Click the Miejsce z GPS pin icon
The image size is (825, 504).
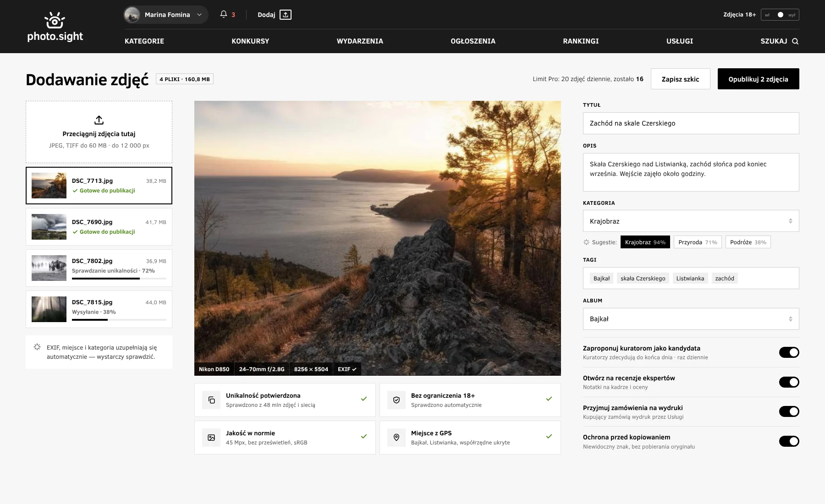pos(396,438)
